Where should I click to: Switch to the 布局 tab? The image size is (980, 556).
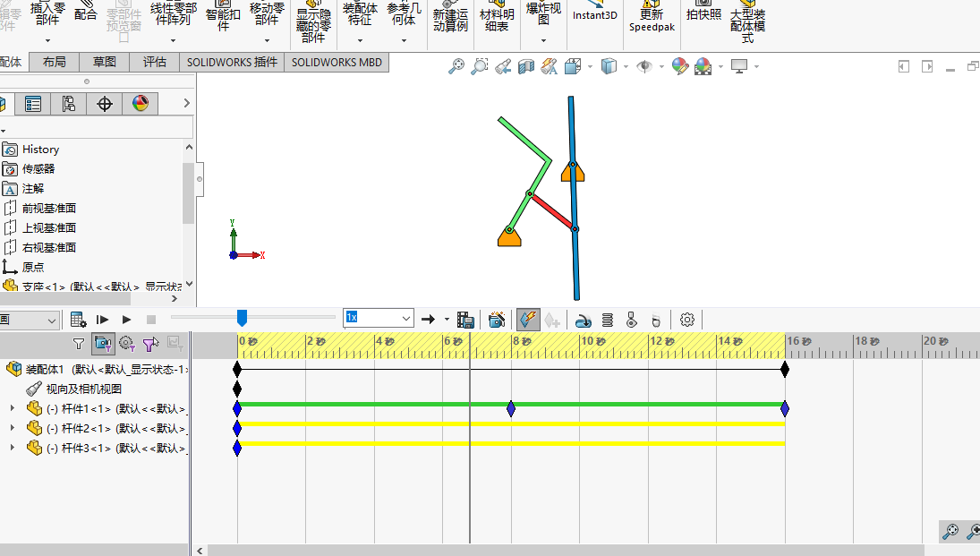[55, 63]
